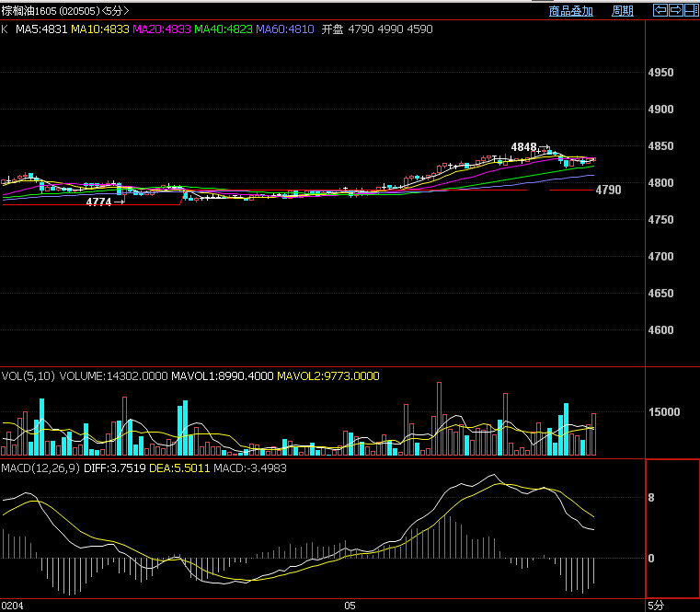Click the 05 date marker on timeline
The image size is (700, 612).
pos(349,606)
